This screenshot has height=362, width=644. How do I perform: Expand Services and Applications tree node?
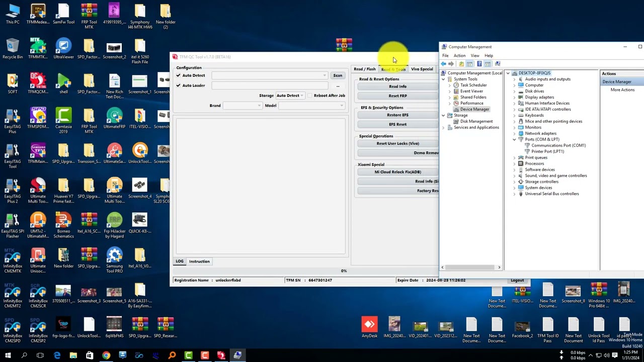click(443, 127)
